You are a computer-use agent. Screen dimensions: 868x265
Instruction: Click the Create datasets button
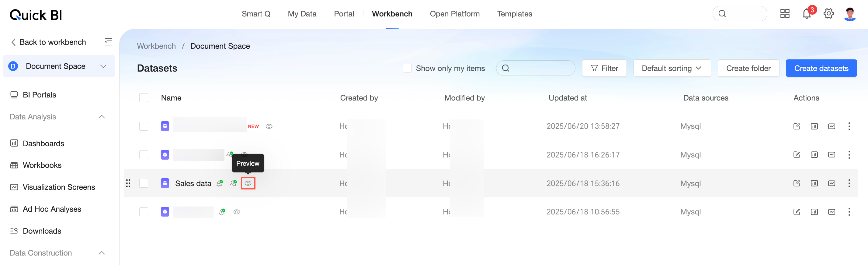pyautogui.click(x=821, y=68)
